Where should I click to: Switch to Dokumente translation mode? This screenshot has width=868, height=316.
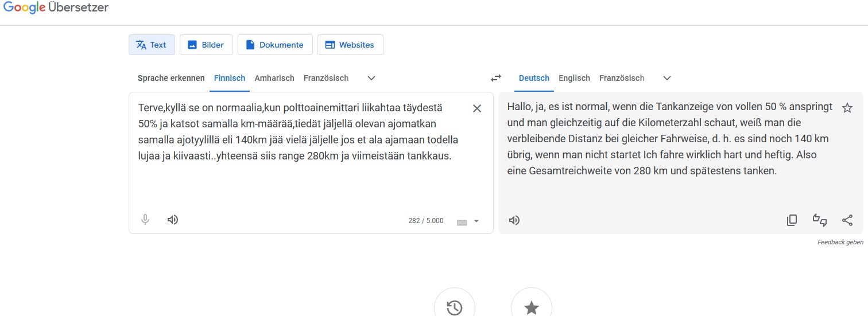[275, 45]
